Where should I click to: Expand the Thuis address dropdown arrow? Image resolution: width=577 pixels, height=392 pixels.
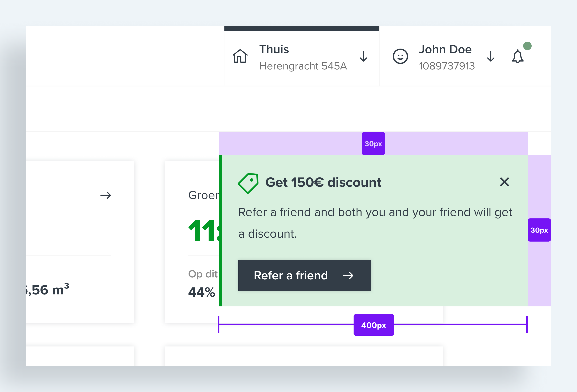[363, 56]
